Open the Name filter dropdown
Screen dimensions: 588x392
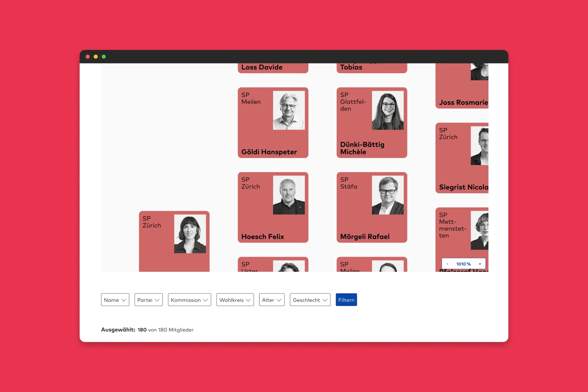(x=115, y=300)
